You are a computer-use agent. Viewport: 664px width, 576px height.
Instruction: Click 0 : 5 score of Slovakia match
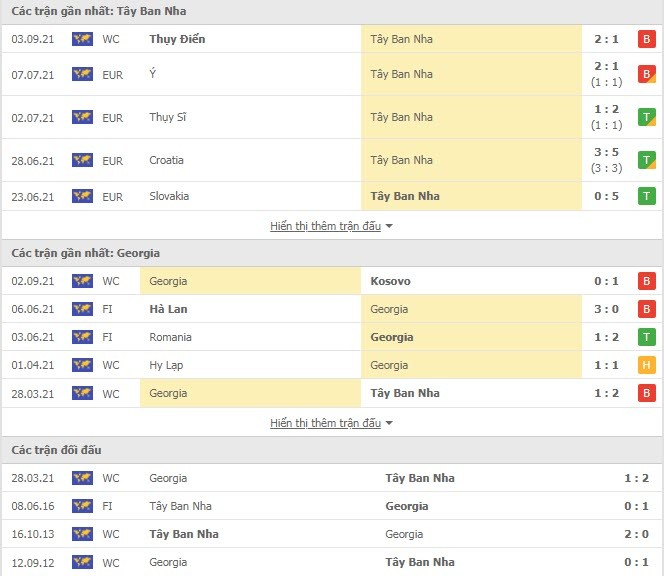606,196
